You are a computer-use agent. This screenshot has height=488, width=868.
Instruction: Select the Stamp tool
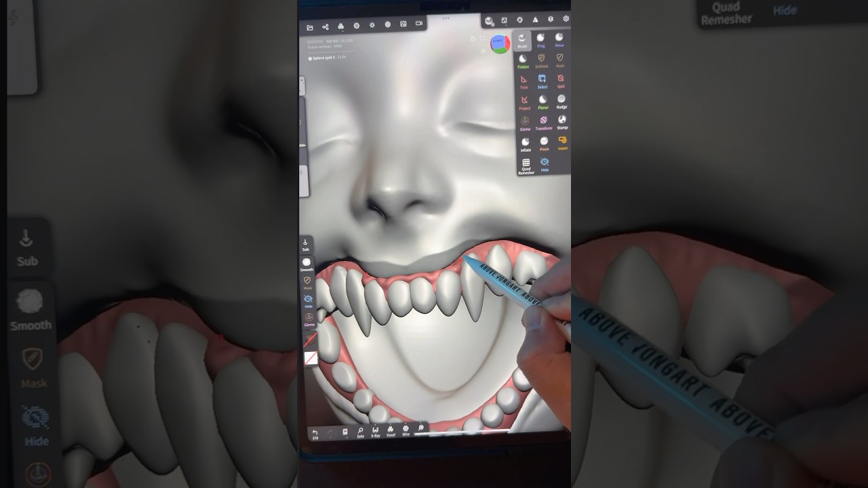[x=562, y=123]
